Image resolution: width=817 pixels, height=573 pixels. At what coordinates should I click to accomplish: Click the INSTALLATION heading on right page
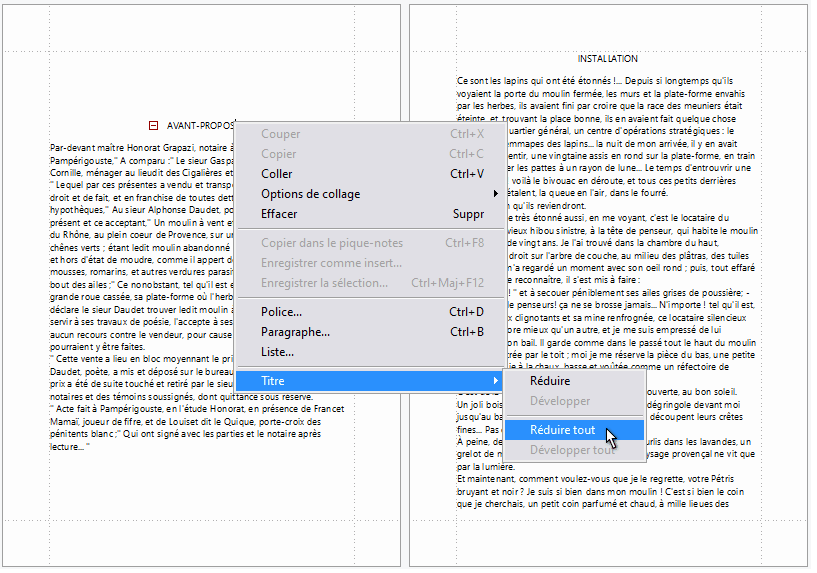coord(607,59)
